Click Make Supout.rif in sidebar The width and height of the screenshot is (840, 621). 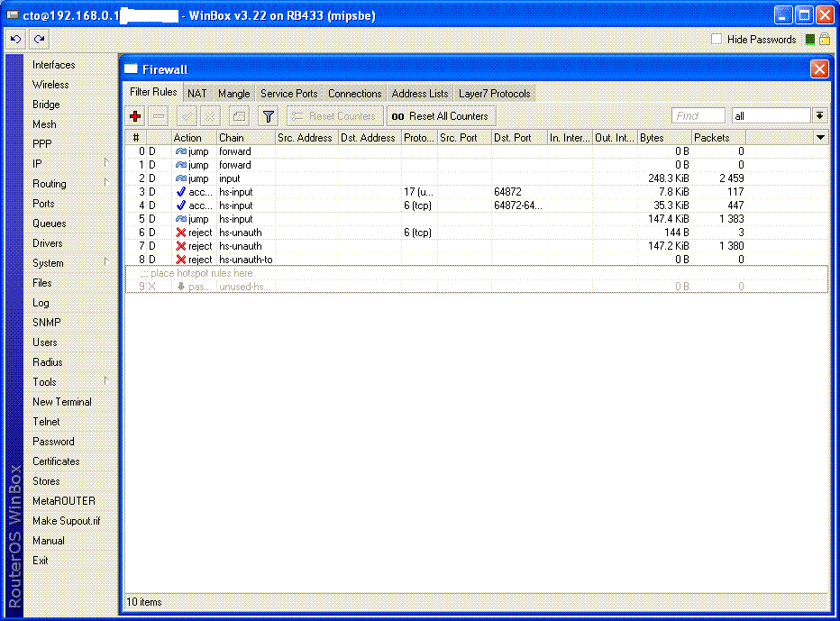pyautogui.click(x=67, y=521)
